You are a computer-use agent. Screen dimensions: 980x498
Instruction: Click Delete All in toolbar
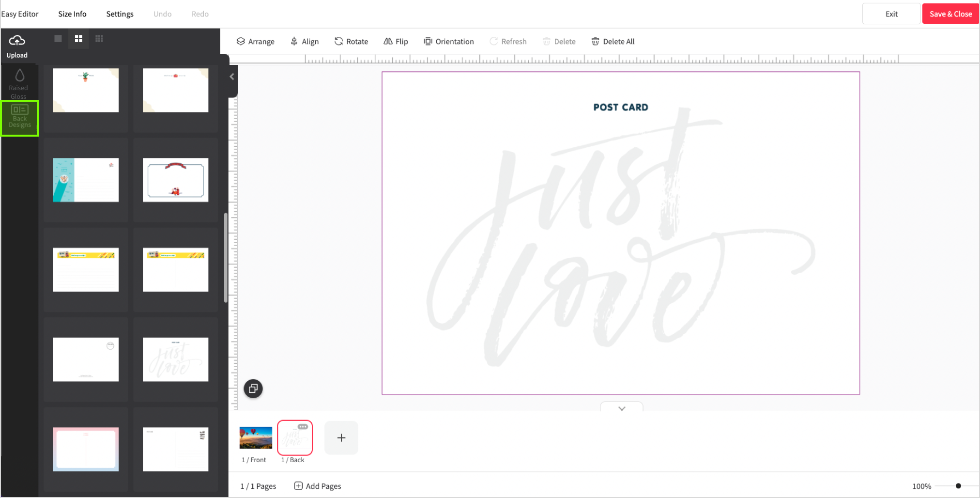[613, 42]
